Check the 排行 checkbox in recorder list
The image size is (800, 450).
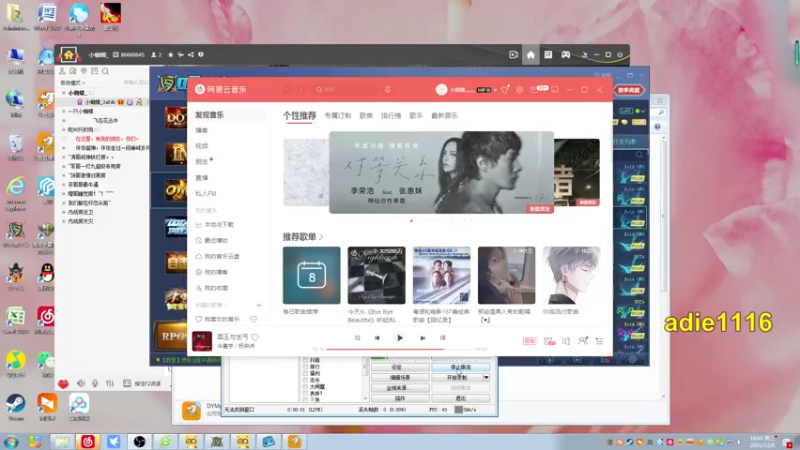click(x=306, y=367)
